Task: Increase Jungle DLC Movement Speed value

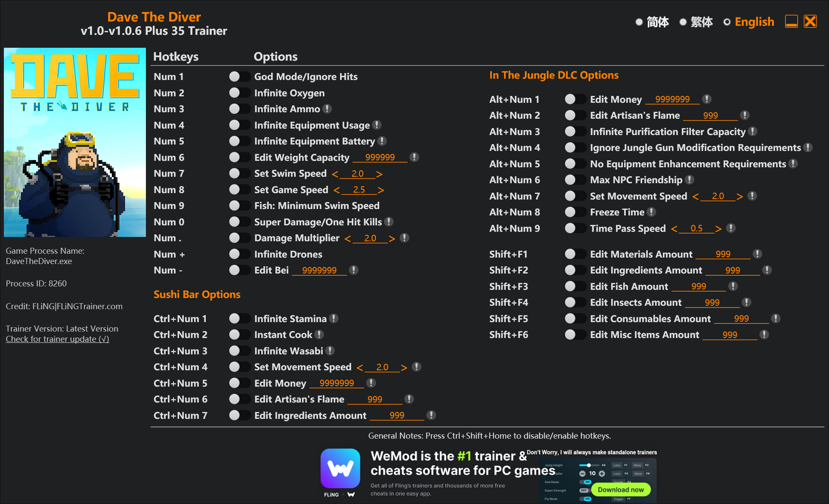Action: [739, 197]
